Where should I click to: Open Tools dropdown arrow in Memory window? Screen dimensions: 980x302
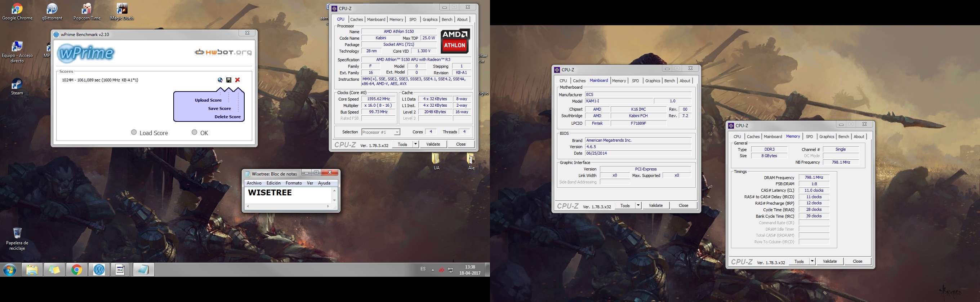[812, 261]
